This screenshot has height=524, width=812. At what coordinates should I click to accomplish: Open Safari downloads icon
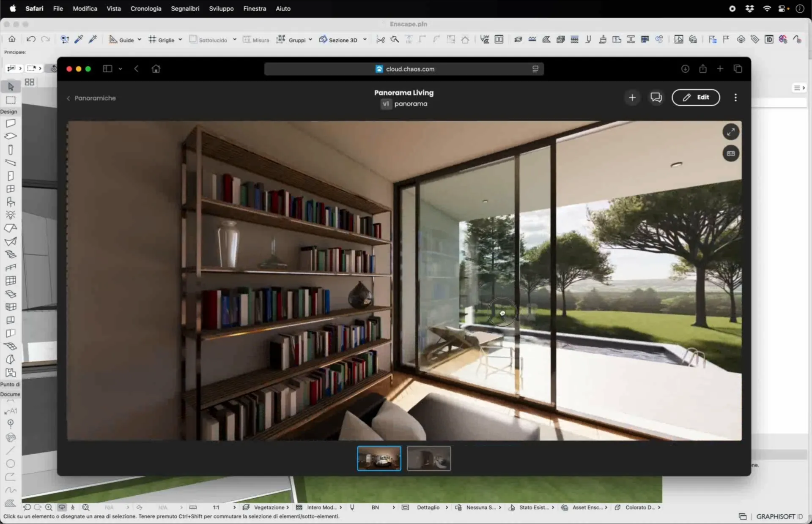tap(685, 69)
